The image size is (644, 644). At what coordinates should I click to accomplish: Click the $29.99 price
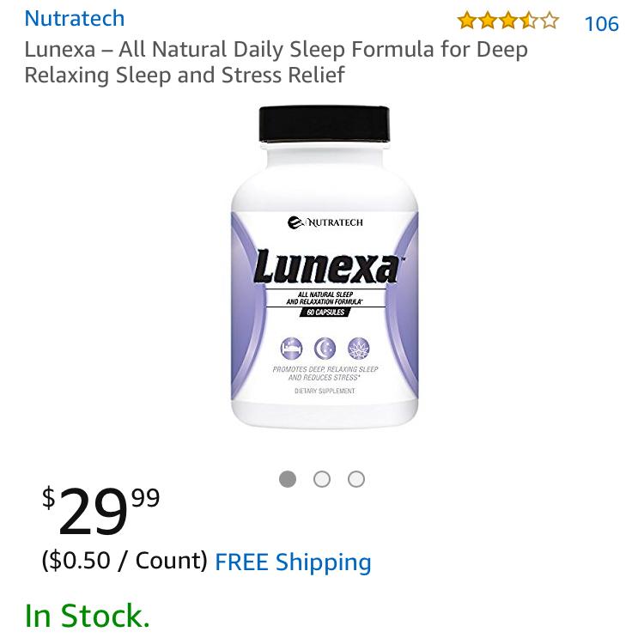tap(101, 511)
